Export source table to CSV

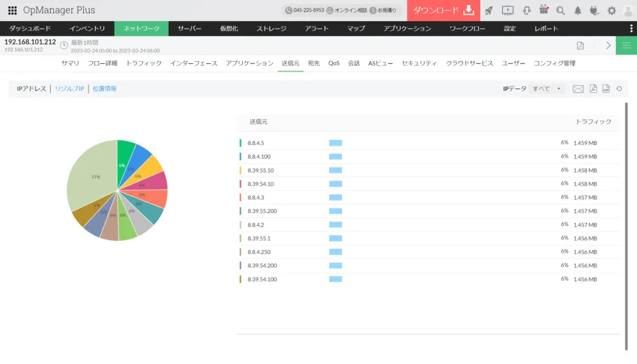pos(606,88)
